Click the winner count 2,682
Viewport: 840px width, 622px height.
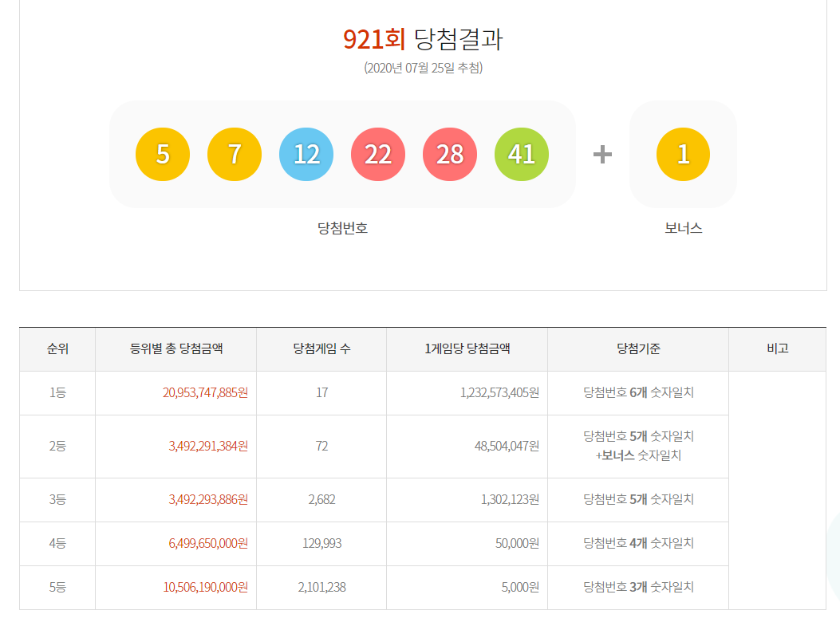click(321, 500)
